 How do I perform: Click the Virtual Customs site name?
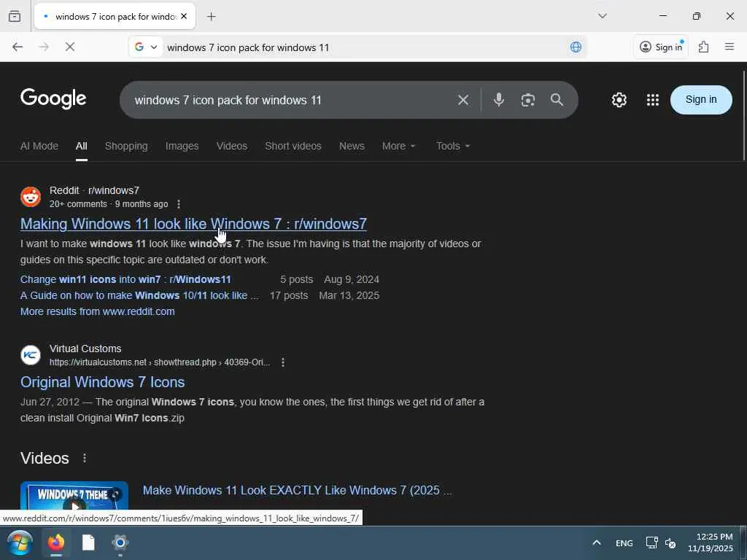pos(85,349)
